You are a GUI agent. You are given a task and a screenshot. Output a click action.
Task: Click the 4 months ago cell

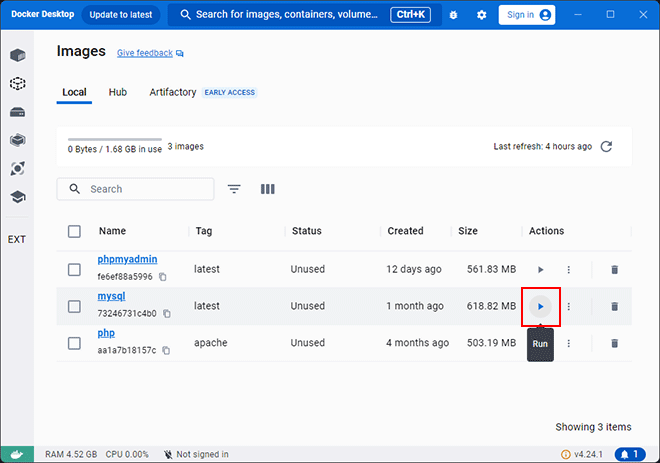coord(418,343)
